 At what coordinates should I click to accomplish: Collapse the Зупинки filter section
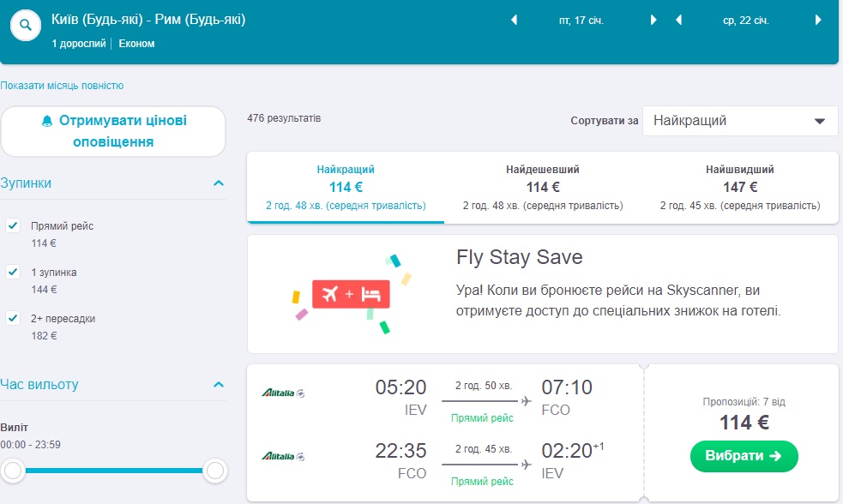coord(219,183)
